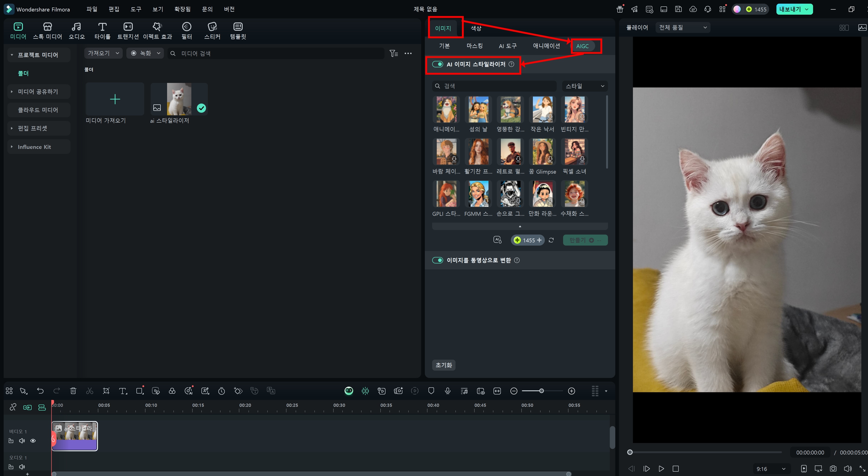Expand the 미디어 공유하기 tree item
Screen dimensions: 868x476
pos(12,92)
